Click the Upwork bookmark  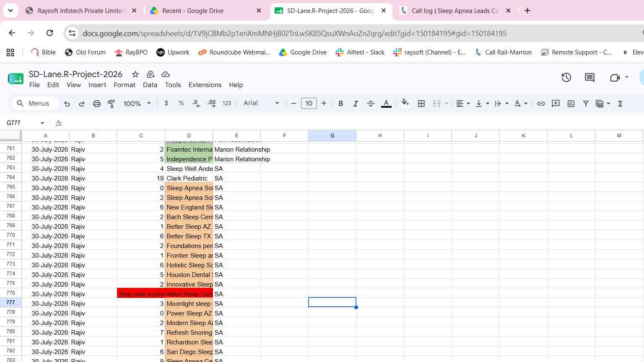pyautogui.click(x=173, y=52)
